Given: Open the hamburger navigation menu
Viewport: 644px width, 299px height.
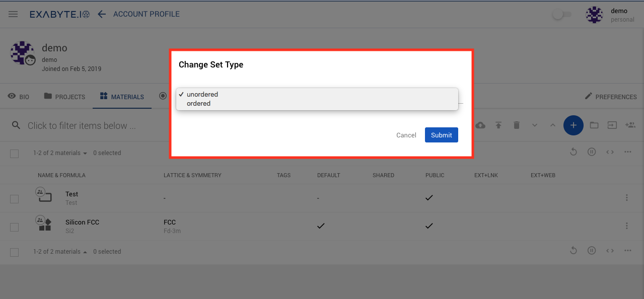Looking at the screenshot, I should point(13,14).
